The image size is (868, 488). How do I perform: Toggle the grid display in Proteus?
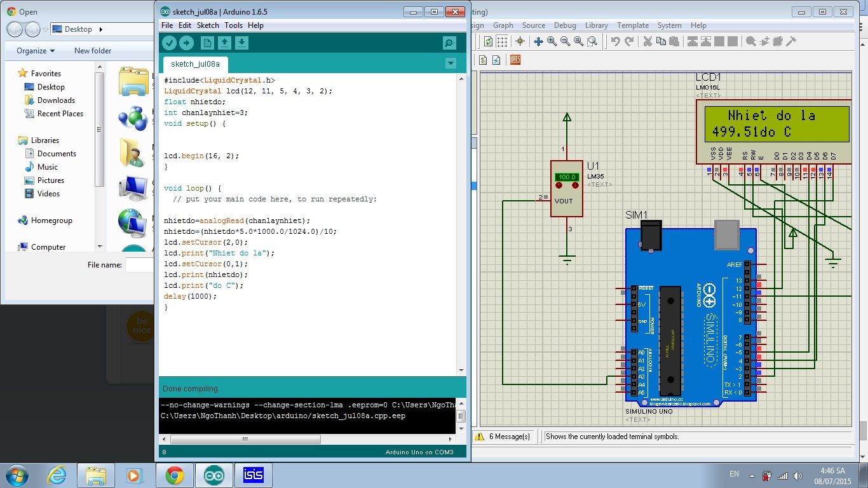pyautogui.click(x=501, y=41)
